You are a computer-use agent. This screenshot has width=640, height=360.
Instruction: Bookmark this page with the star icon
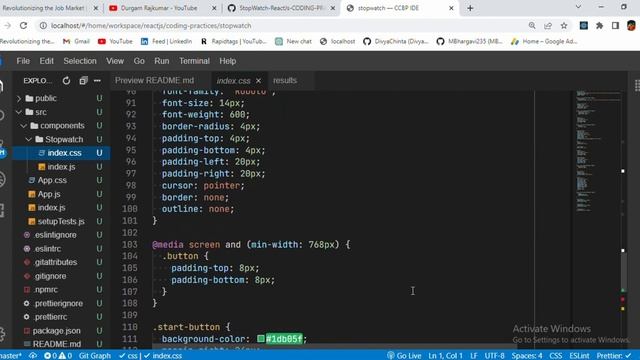[564, 25]
